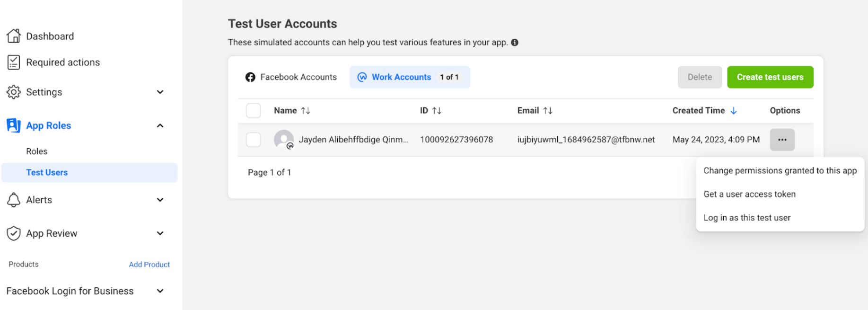The width and height of the screenshot is (868, 310).
Task: Open Dashboard from the sidebar
Action: click(x=50, y=36)
